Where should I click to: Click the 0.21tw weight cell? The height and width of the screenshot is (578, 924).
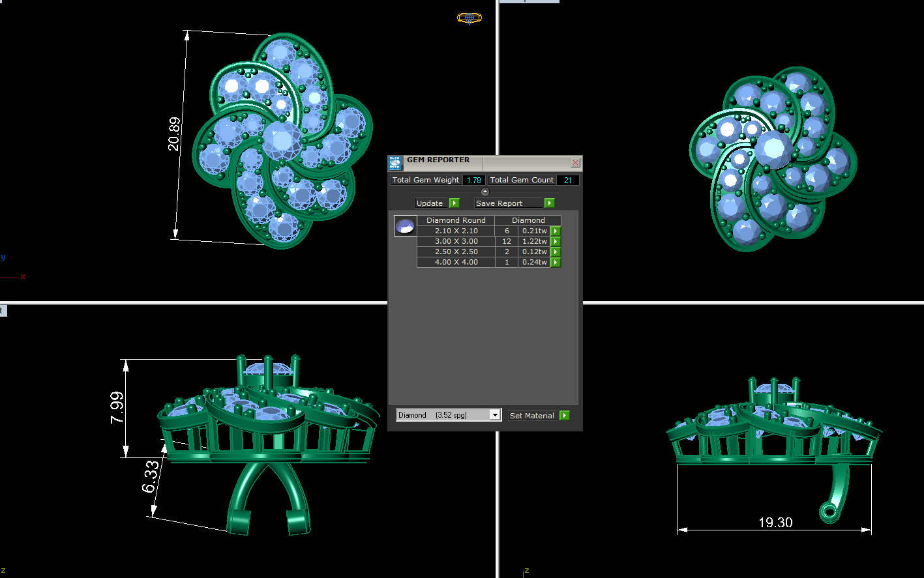point(535,231)
